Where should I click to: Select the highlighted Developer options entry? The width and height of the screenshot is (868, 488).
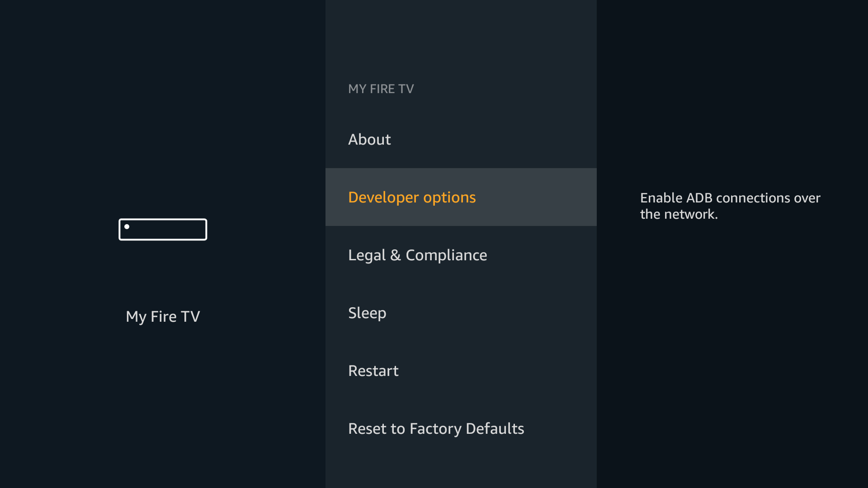click(461, 197)
